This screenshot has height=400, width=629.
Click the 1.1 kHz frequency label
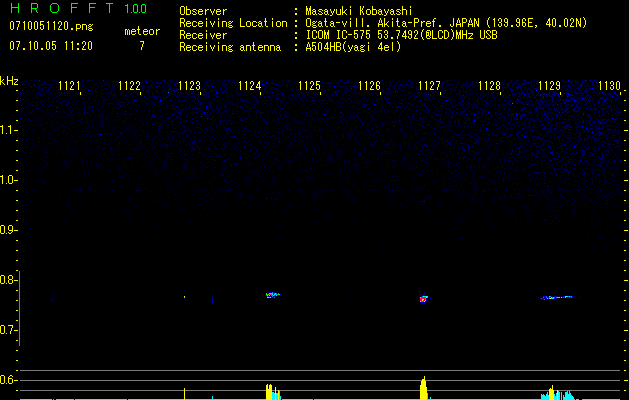coord(7,130)
